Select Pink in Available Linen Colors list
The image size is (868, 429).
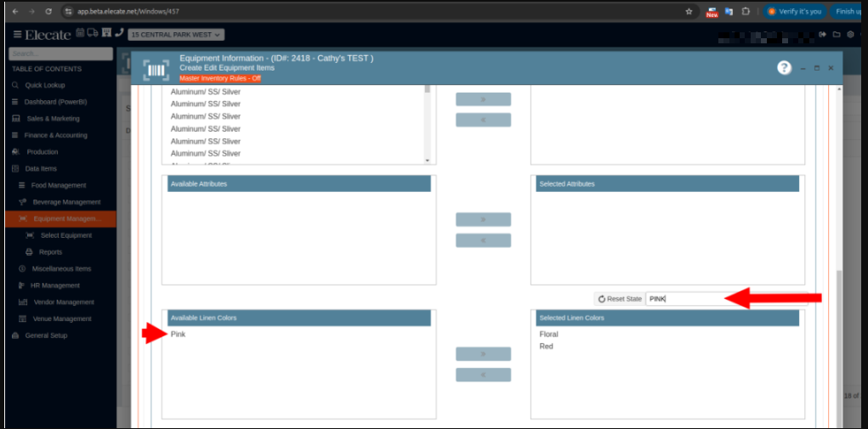[x=179, y=335]
